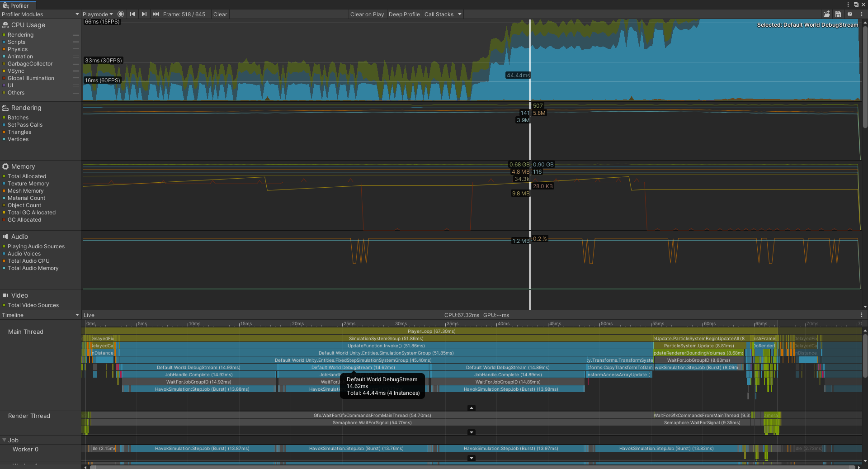Save profiler data with the floppy disk icon
Screen dimensions: 868x469
838,14
